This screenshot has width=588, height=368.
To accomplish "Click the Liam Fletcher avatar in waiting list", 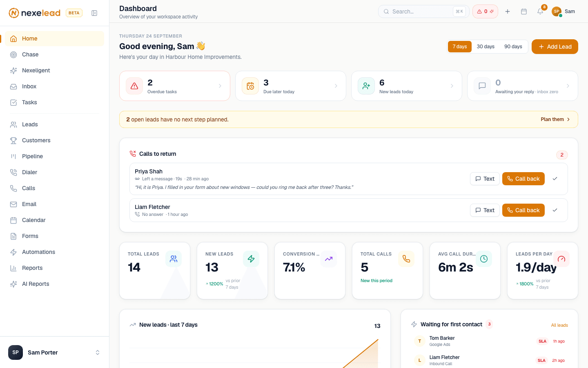I will pos(419,360).
